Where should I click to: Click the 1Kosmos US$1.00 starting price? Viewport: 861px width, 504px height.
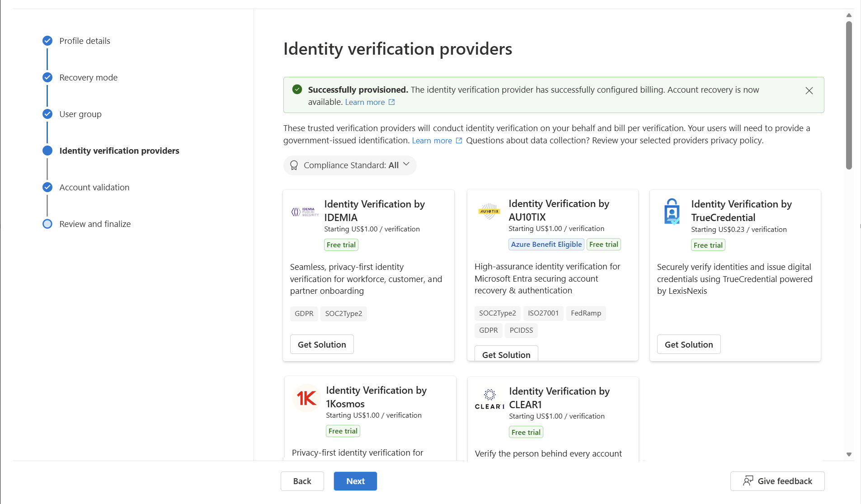click(374, 415)
